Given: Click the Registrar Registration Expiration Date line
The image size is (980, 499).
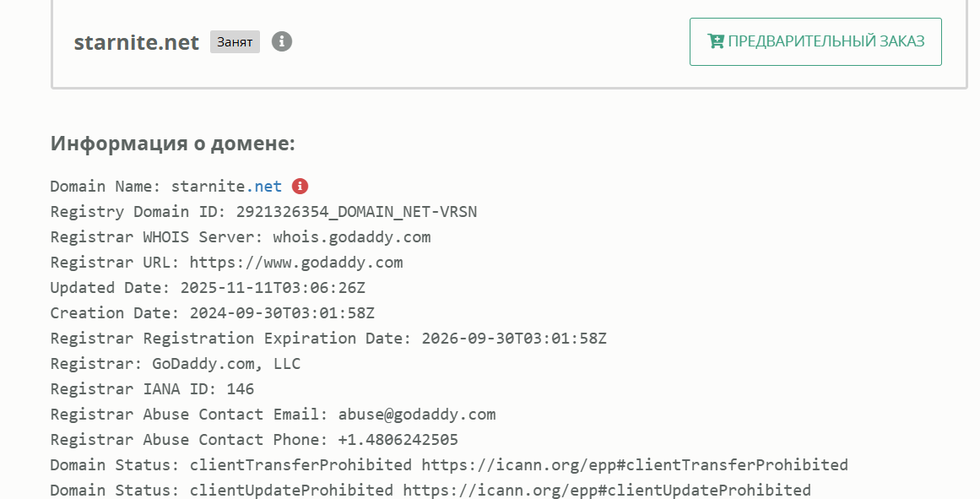Looking at the screenshot, I should 328,339.
